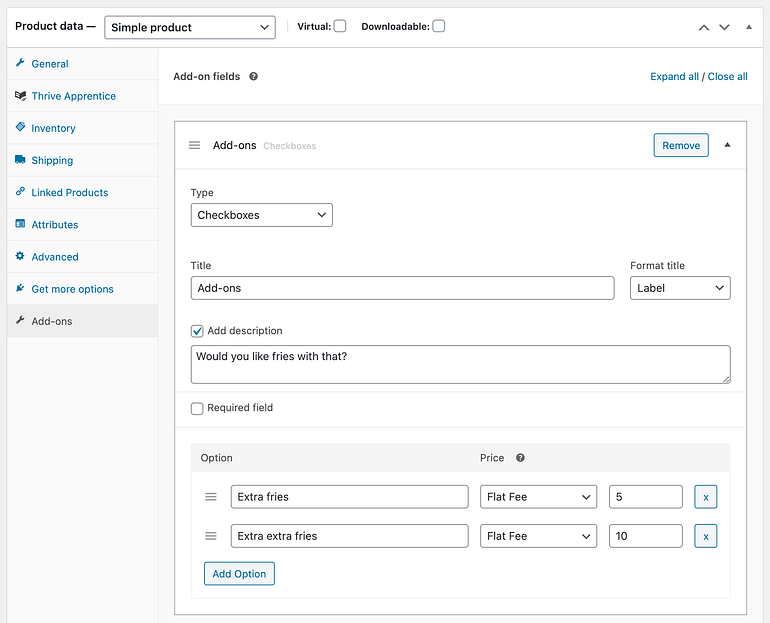Click the drag handle for Extra fries row
The height and width of the screenshot is (623, 770).
click(211, 497)
